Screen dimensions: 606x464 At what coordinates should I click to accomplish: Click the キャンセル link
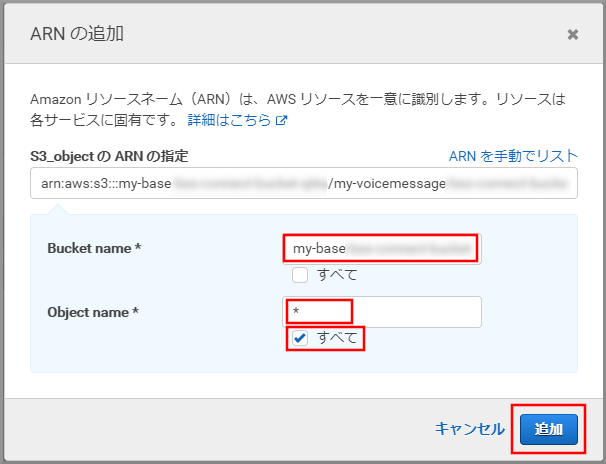pyautogui.click(x=470, y=429)
